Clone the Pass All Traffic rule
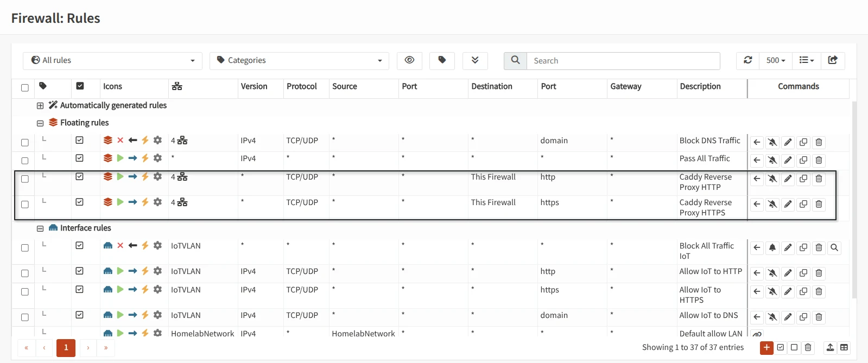This screenshot has width=868, height=363. click(x=803, y=160)
